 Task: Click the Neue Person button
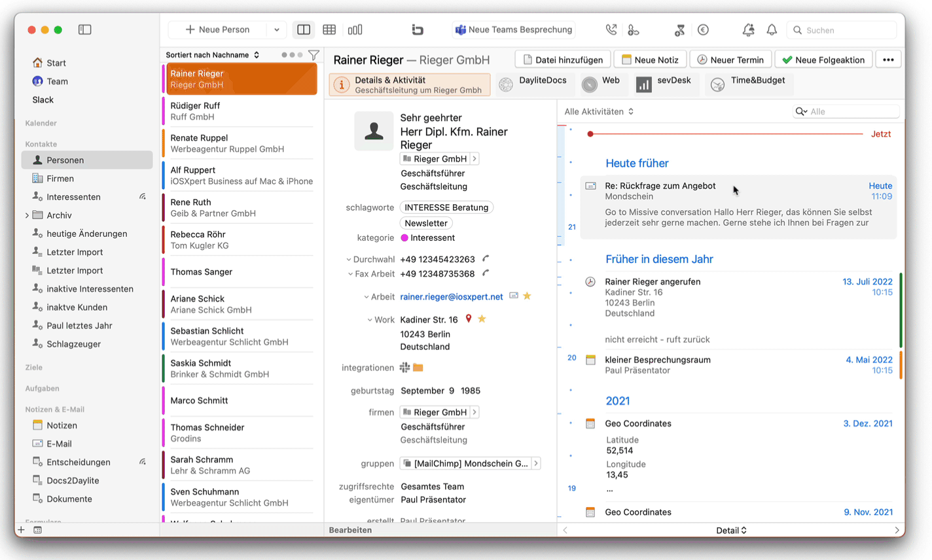(217, 29)
